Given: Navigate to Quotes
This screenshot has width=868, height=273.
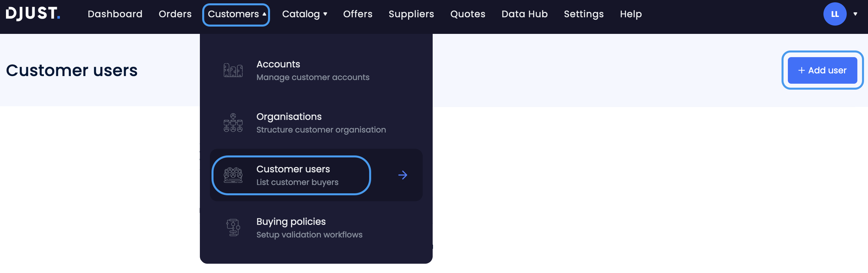Looking at the screenshot, I should [468, 14].
